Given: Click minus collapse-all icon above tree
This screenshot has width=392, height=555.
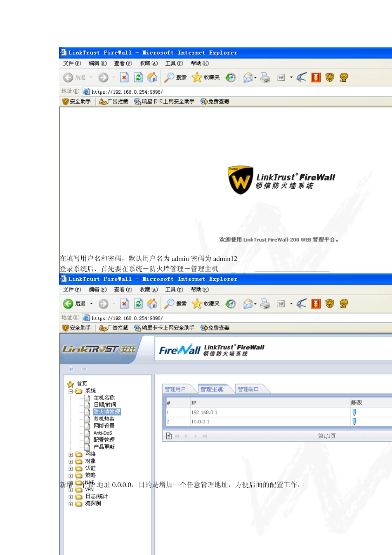Looking at the screenshot, I should coord(84,369).
